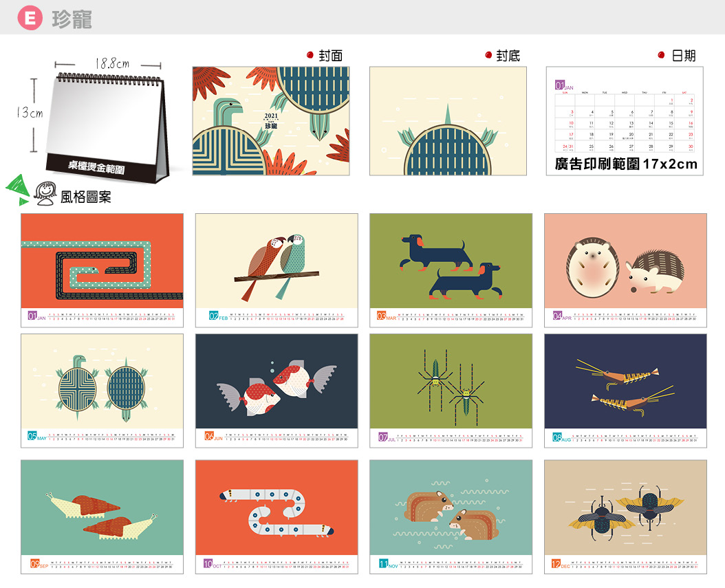Screen dimensions: 725x588
Task: Click the red dot beside 封面
Action: (310, 55)
